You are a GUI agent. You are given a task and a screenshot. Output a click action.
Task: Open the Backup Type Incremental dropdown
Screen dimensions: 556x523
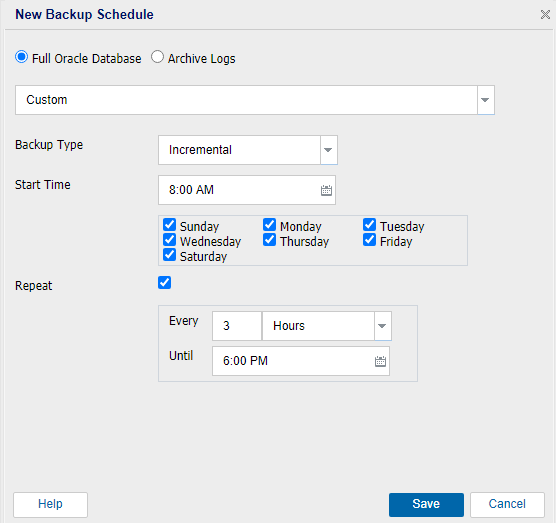pos(248,150)
